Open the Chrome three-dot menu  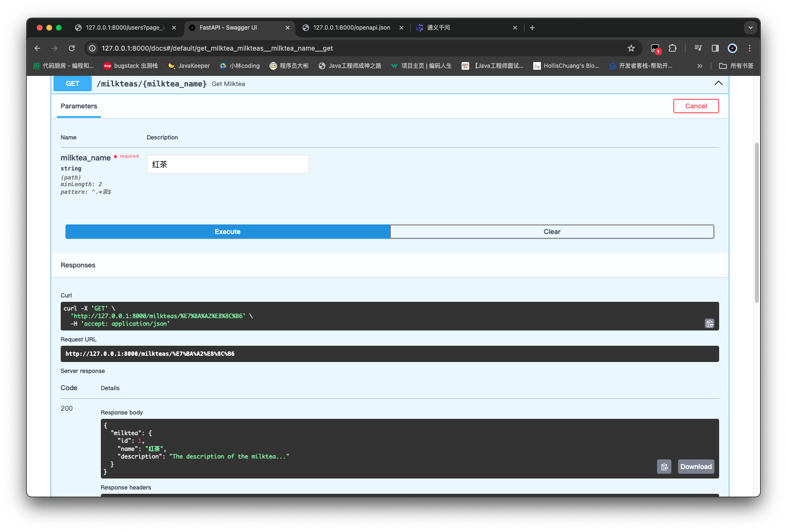[x=750, y=48]
